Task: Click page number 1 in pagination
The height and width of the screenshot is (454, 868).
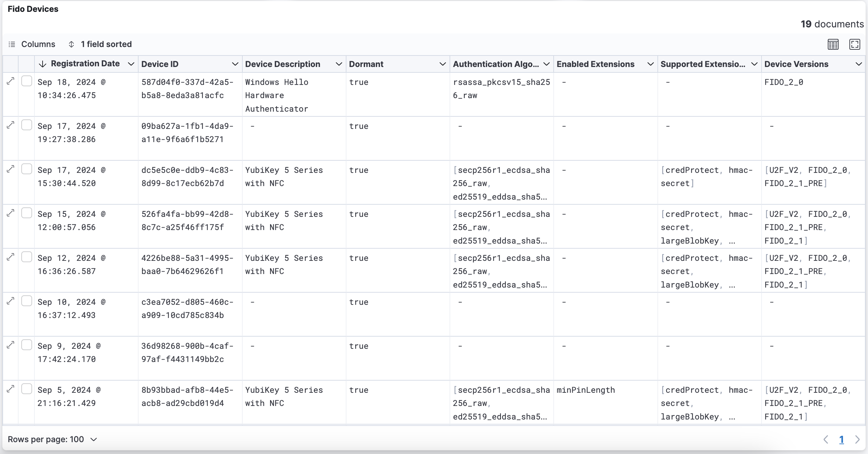Action: tap(842, 439)
